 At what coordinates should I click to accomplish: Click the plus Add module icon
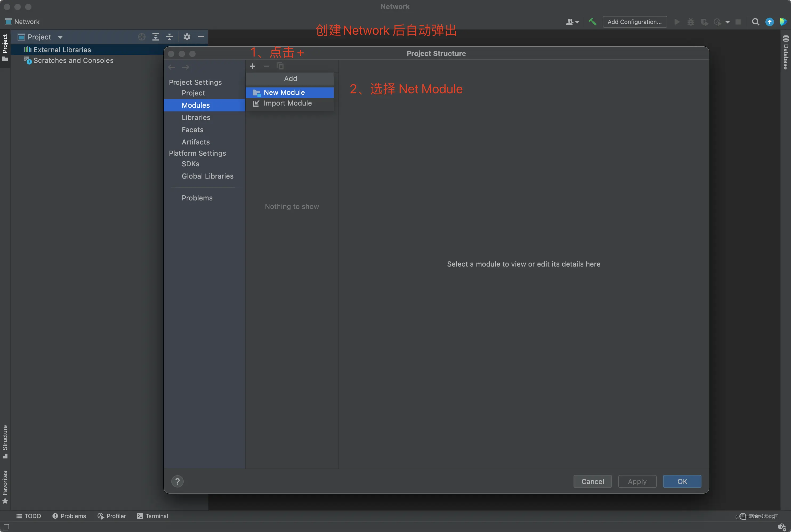pos(252,66)
